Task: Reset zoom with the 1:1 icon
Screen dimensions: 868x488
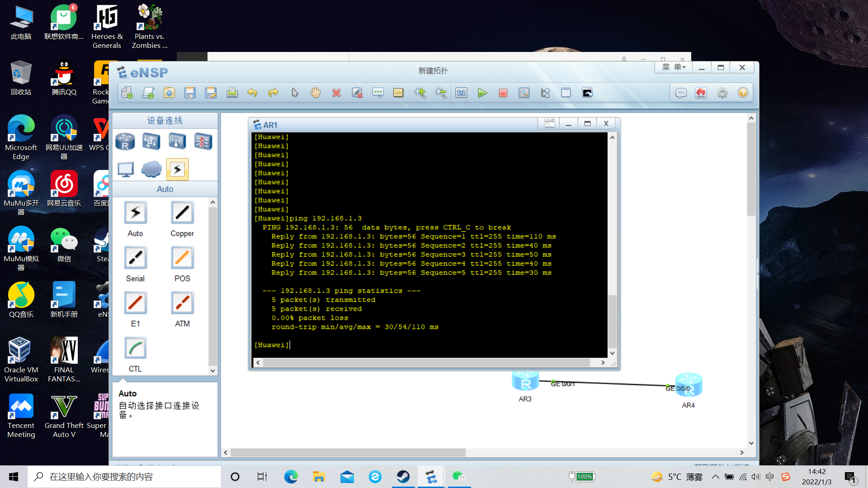Action: click(x=461, y=93)
